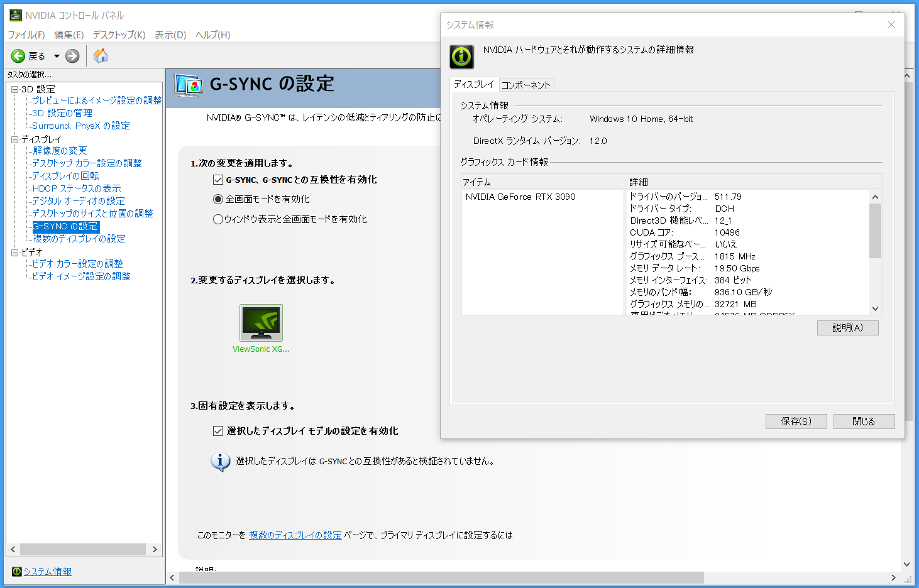Viewport: 919px width, 588px height.
Task: Click the Forward arrow icon
Action: tap(73, 56)
